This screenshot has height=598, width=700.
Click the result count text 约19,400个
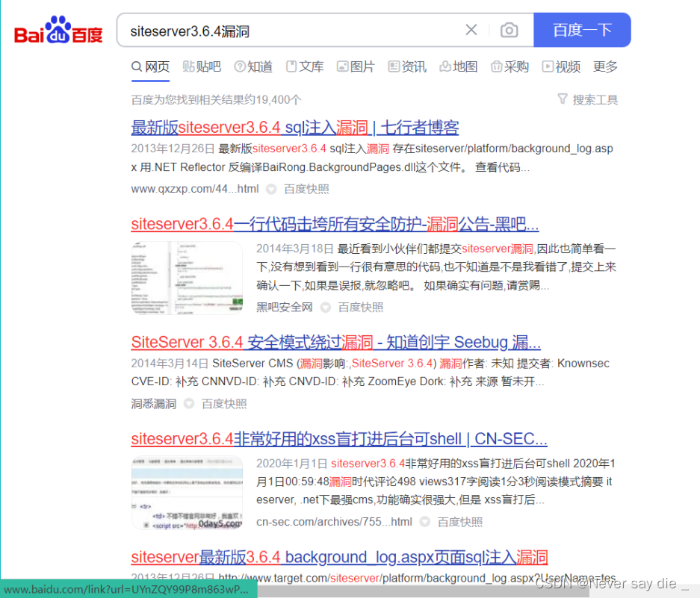pos(273,99)
